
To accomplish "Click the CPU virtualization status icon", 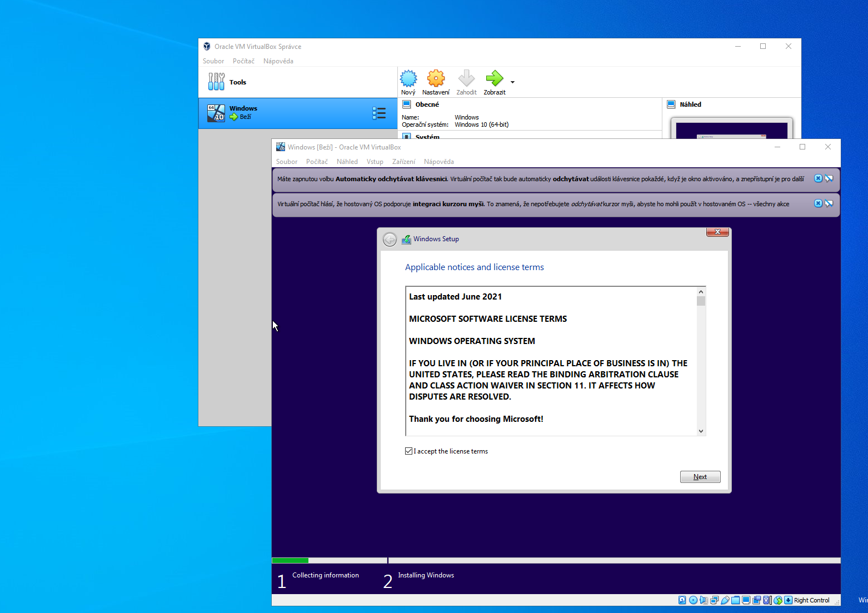I will 767,600.
